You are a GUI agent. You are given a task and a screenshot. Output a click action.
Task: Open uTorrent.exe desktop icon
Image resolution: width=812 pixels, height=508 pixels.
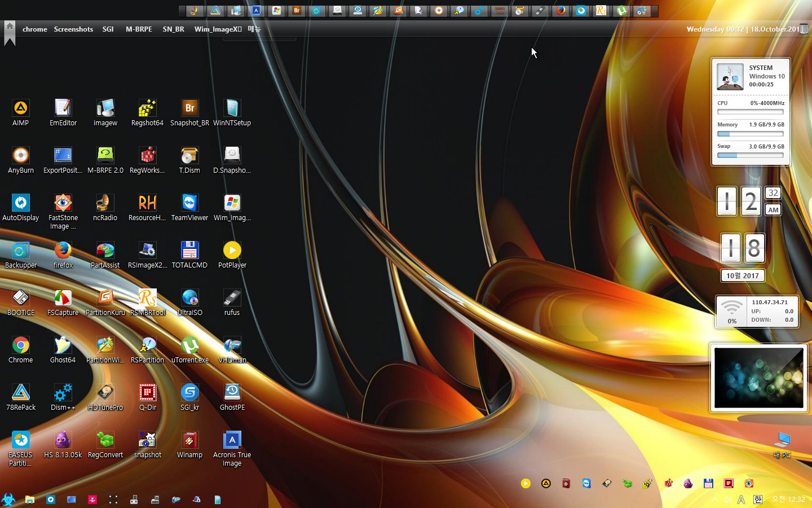190,349
